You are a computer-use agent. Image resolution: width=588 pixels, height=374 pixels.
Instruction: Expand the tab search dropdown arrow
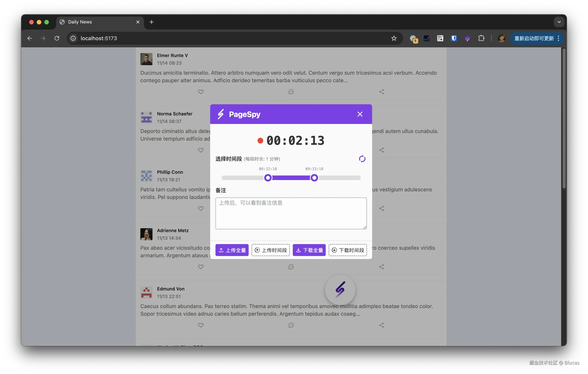(559, 22)
